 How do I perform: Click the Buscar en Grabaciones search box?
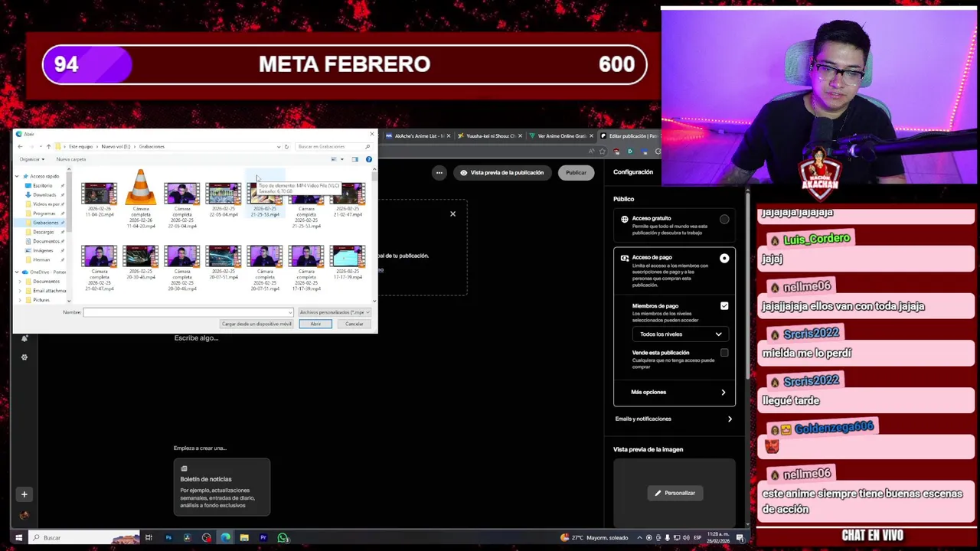tap(334, 146)
